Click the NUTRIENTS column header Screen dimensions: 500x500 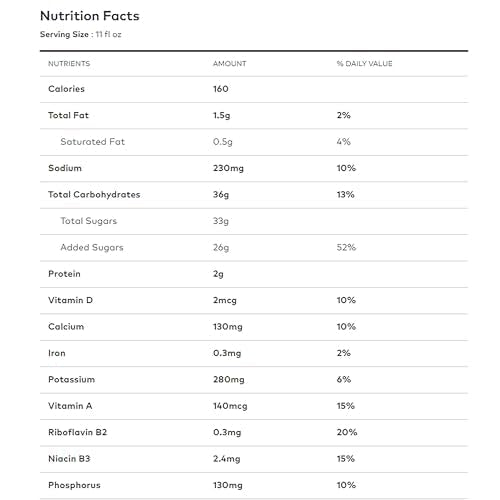point(69,64)
